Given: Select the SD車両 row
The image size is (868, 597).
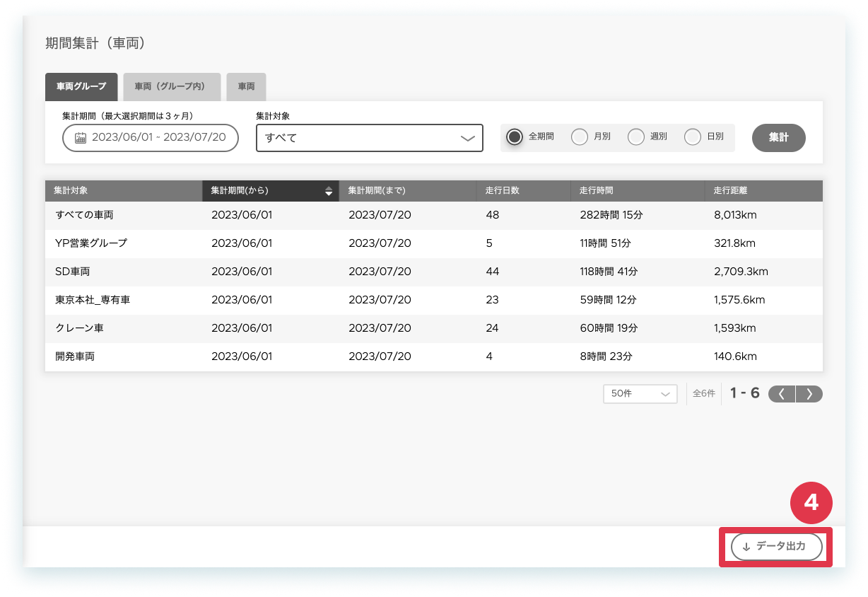Looking at the screenshot, I should (x=434, y=272).
